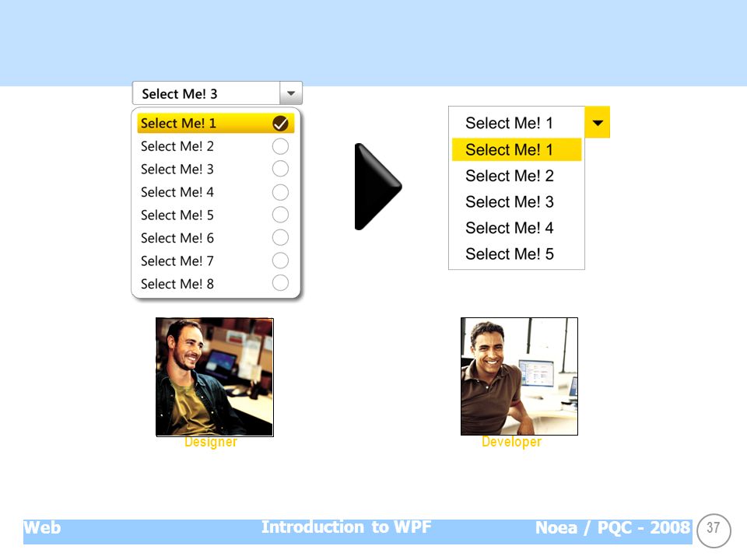Choose the highlighted Select Me! 1 in right list
The width and height of the screenshot is (747, 560).
[517, 149]
